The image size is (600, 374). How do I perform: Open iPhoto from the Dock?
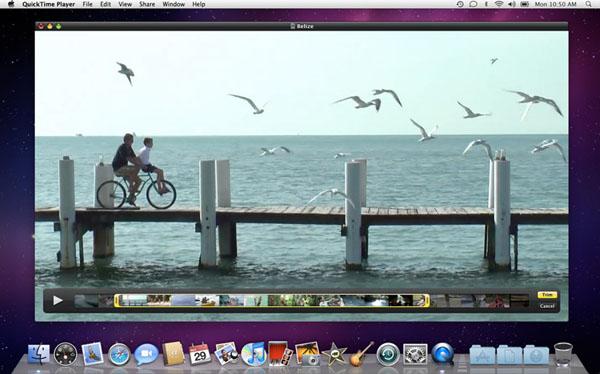tap(308, 354)
